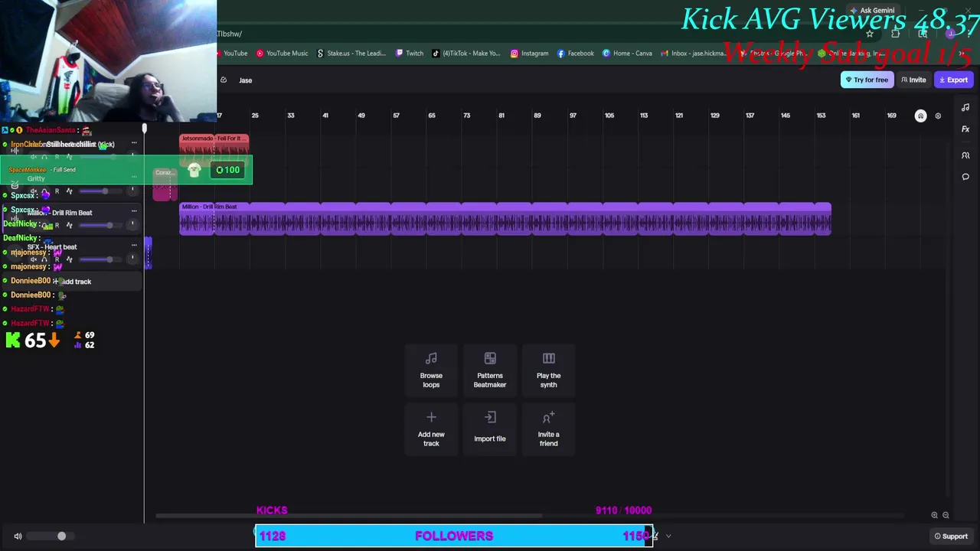Open the YouTube bookmark
980x551 pixels.
click(231, 54)
